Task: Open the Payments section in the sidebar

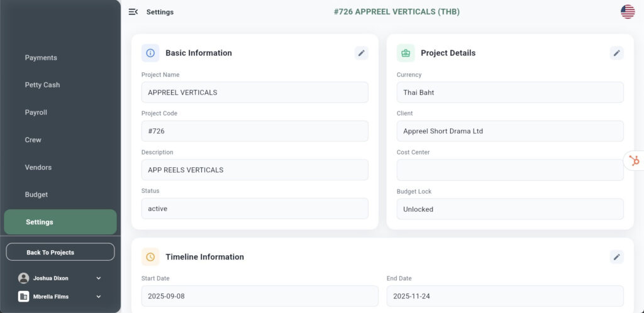Action: pos(41,58)
